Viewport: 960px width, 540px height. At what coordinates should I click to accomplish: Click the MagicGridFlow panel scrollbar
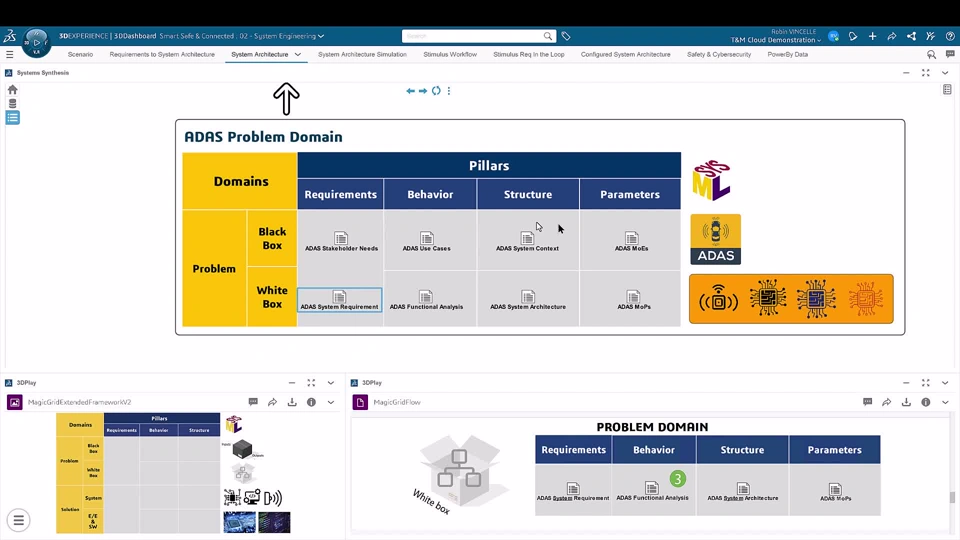[952, 496]
